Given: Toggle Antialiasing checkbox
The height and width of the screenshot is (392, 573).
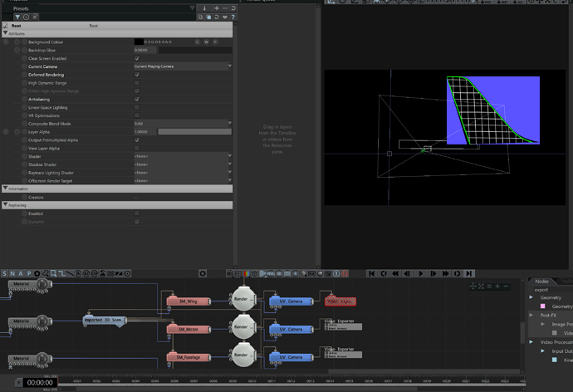Looking at the screenshot, I should (x=137, y=100).
